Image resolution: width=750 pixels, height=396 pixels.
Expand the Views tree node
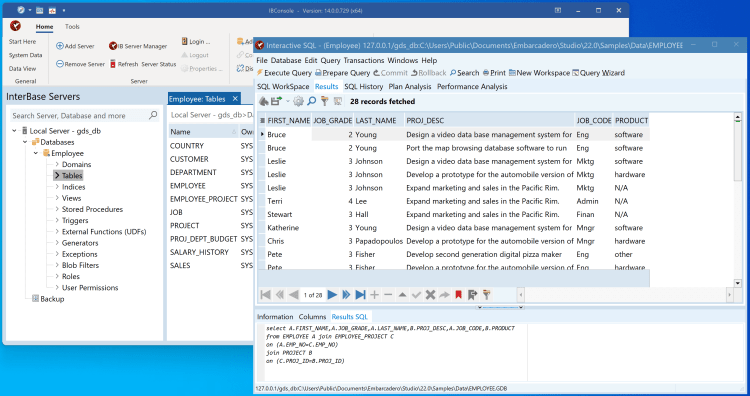pos(57,198)
